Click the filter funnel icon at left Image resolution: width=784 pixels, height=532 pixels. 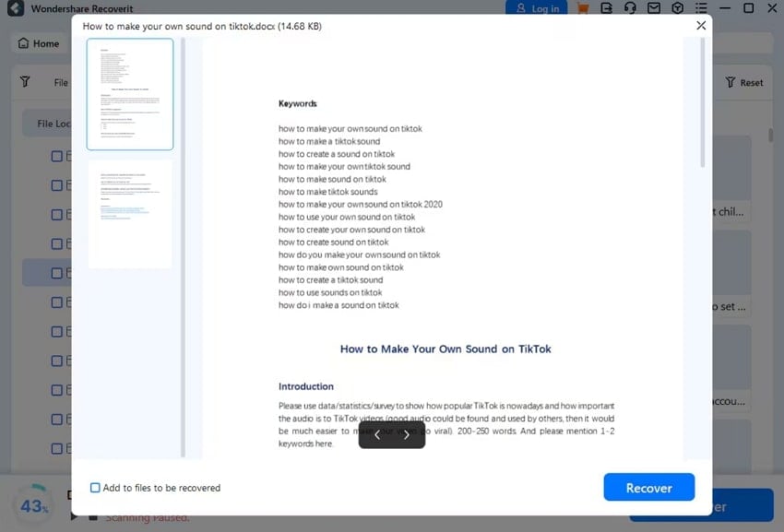tap(25, 82)
